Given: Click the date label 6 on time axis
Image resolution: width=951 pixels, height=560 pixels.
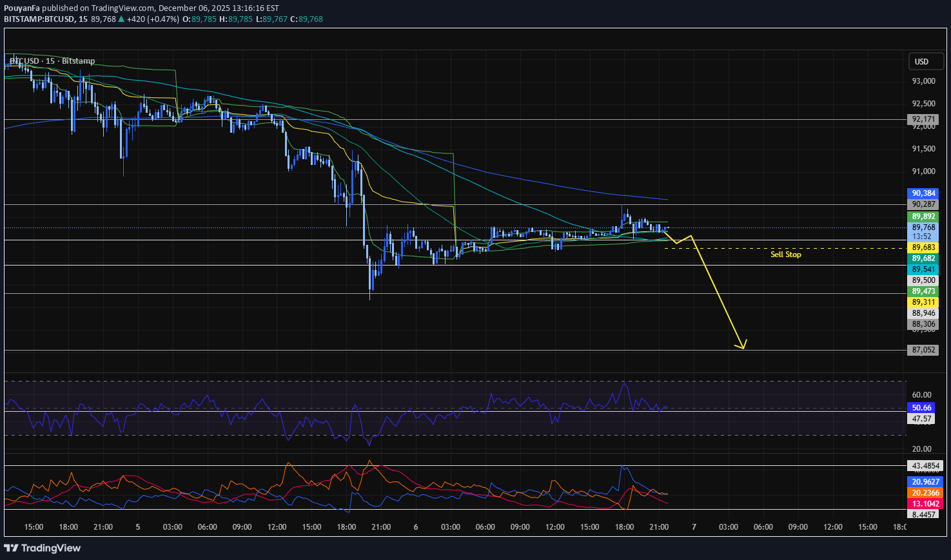Looking at the screenshot, I should (x=416, y=527).
